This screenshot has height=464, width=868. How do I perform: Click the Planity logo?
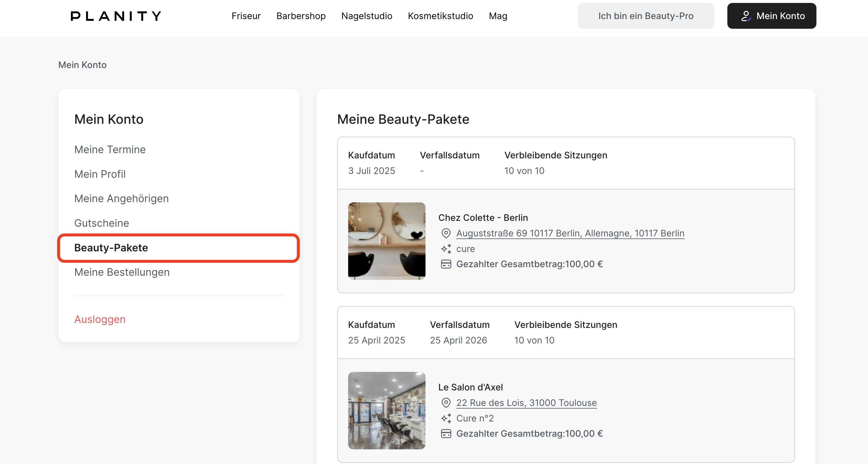point(115,16)
